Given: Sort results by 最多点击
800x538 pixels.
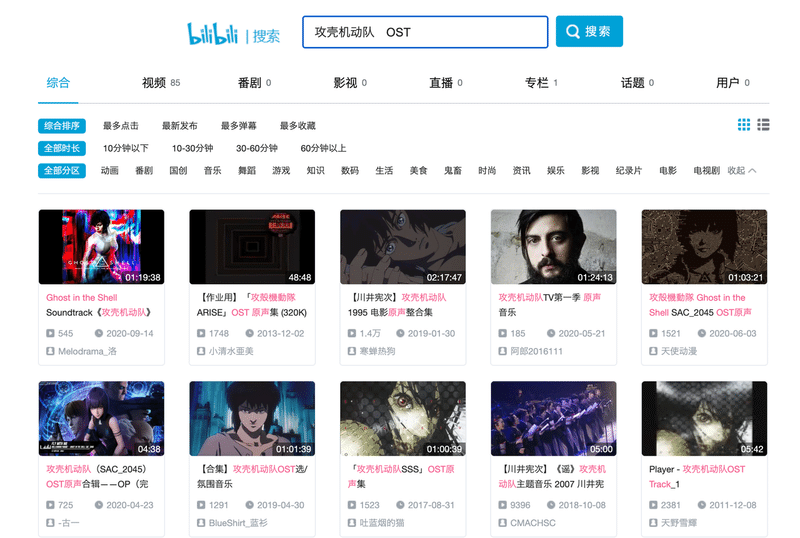Looking at the screenshot, I should coord(120,126).
